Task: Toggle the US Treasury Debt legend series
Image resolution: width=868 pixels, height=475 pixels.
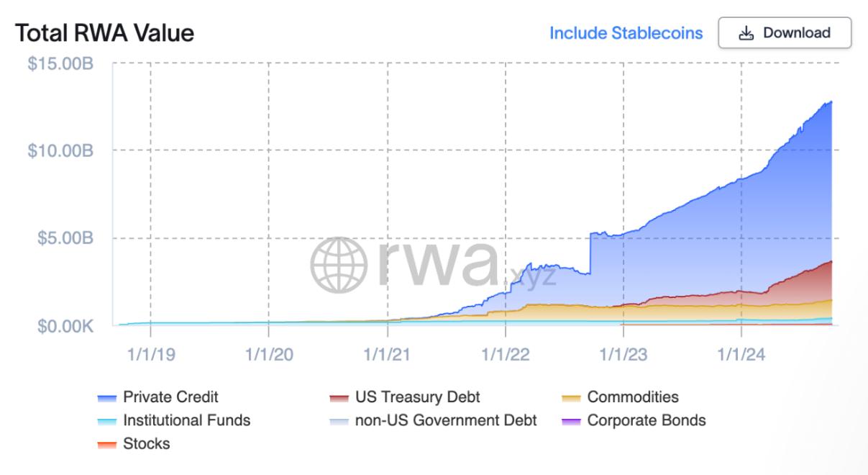Action: (417, 397)
